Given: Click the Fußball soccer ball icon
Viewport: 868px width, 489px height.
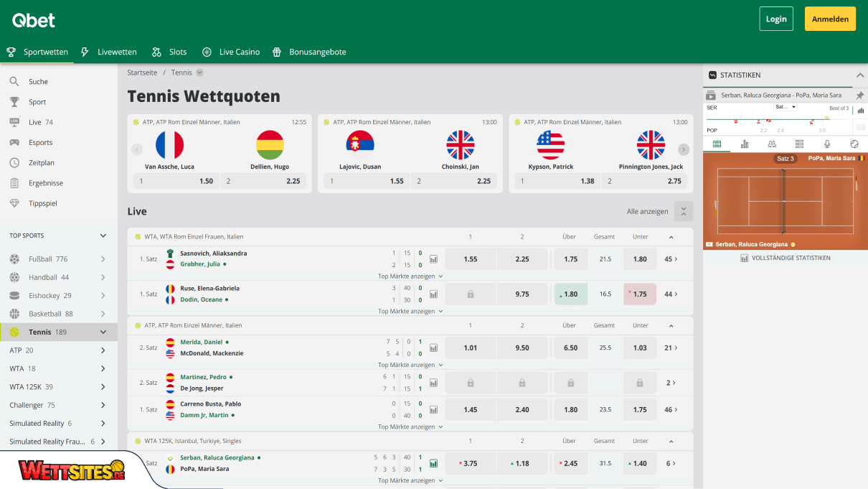Looking at the screenshot, I should [14, 259].
